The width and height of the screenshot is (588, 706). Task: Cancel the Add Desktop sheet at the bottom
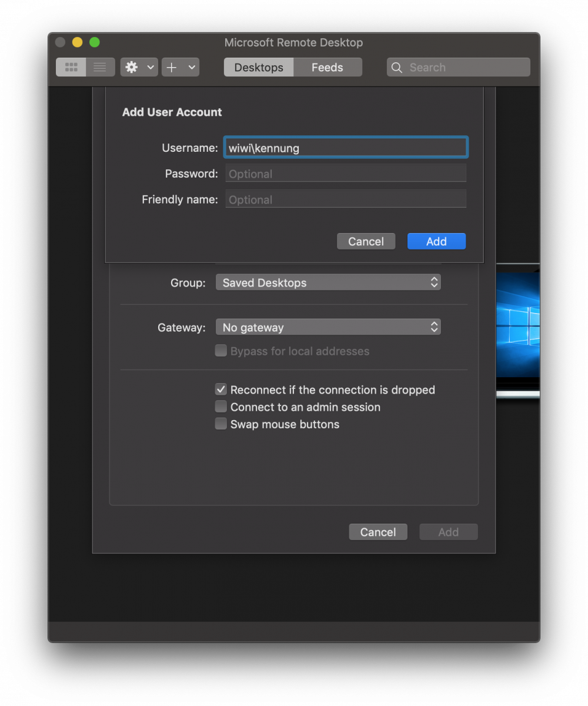click(377, 532)
